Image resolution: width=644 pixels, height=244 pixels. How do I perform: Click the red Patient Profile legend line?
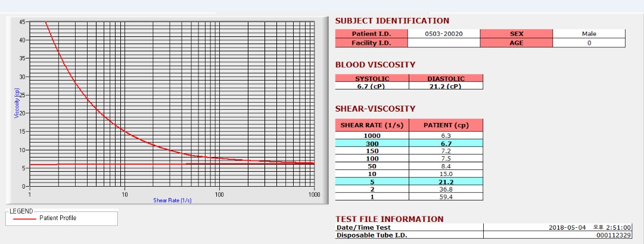click(x=24, y=218)
